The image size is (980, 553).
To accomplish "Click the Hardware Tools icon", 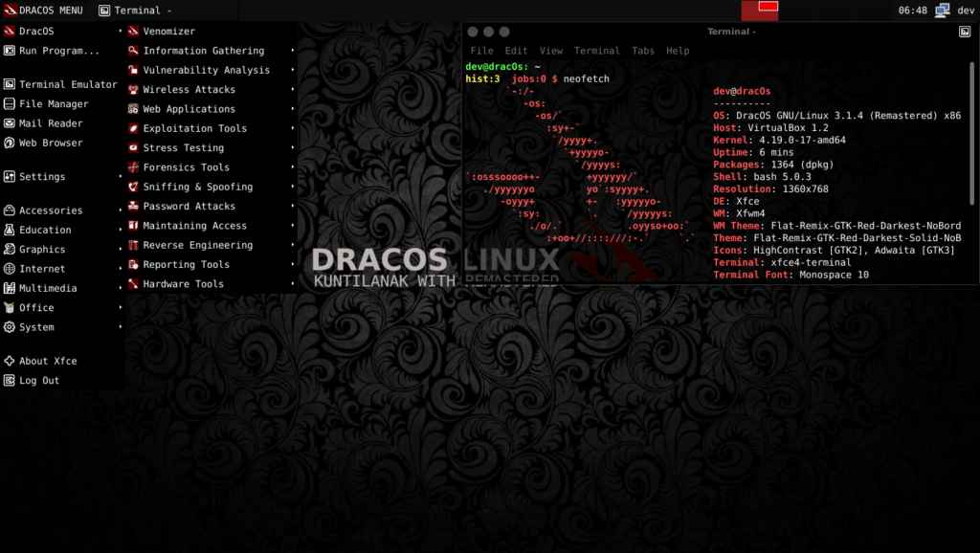I will [x=133, y=284].
